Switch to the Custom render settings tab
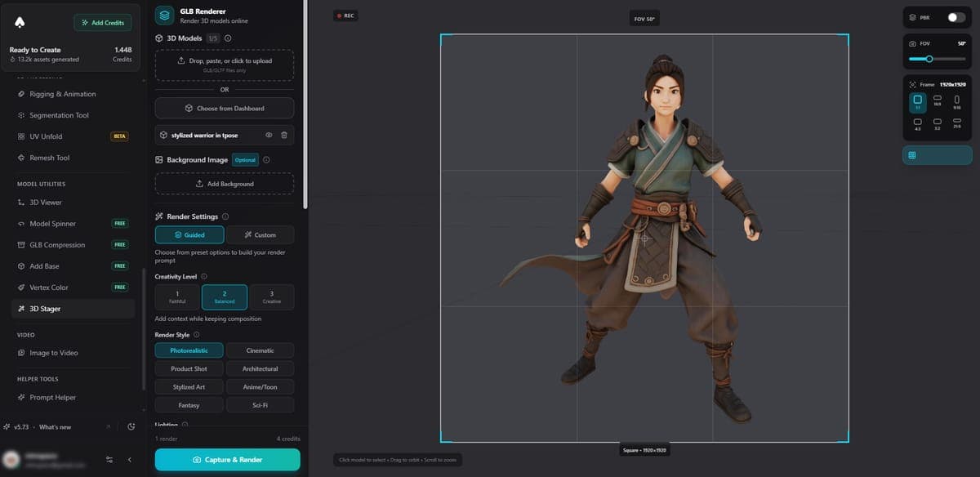 [x=260, y=234]
